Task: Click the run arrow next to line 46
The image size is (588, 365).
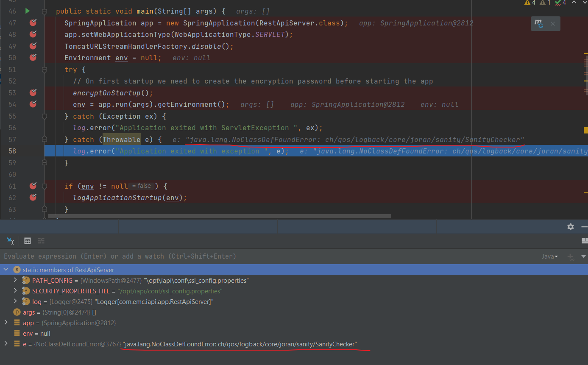Action: point(27,11)
